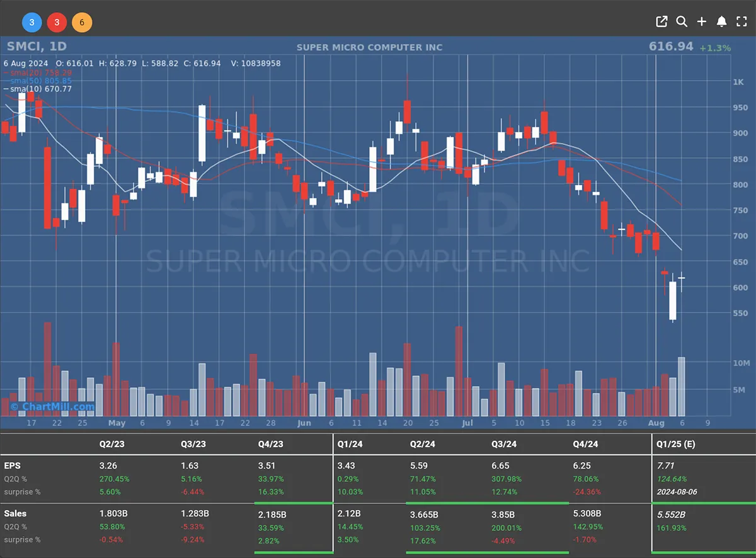Image resolution: width=756 pixels, height=558 pixels.
Task: Click the +1.3% change value
Action: point(715,48)
